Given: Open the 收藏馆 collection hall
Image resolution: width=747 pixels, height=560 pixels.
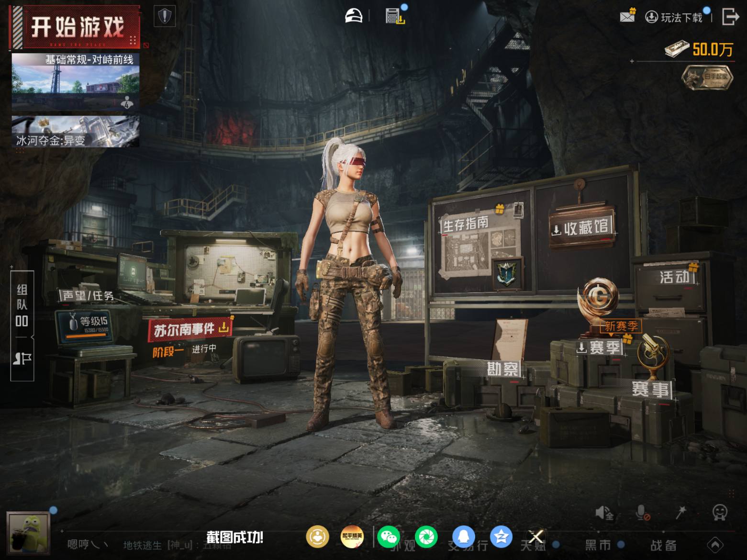Looking at the screenshot, I should [581, 228].
